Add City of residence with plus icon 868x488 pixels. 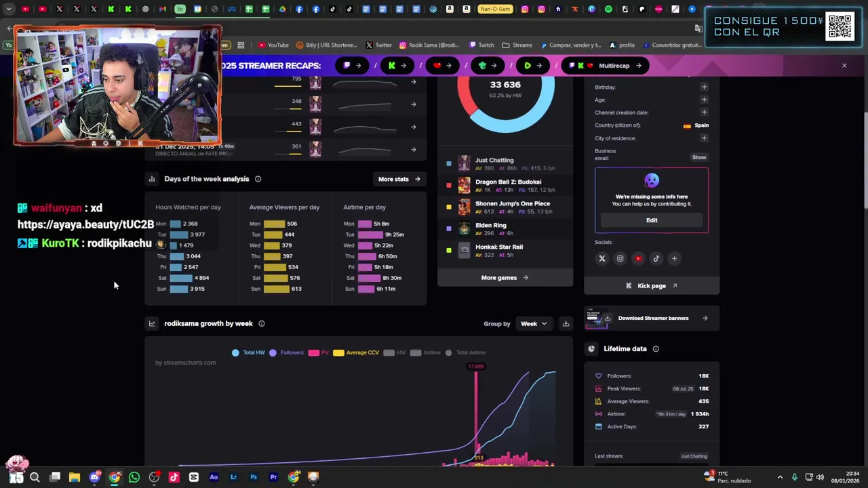(x=704, y=138)
